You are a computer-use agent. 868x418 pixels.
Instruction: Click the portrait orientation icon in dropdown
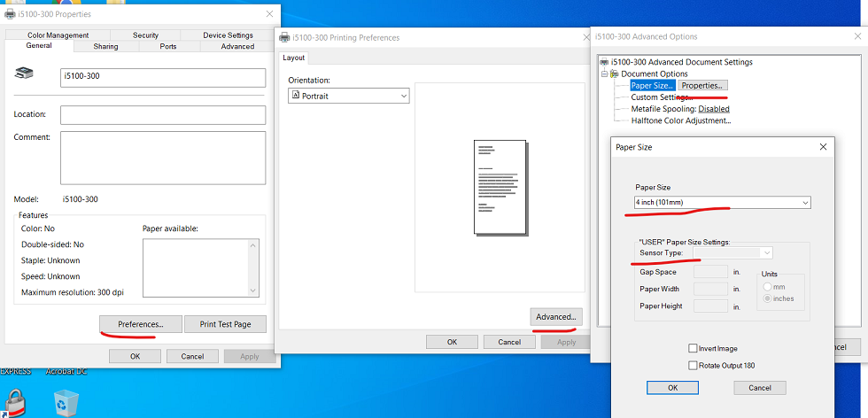coord(297,96)
